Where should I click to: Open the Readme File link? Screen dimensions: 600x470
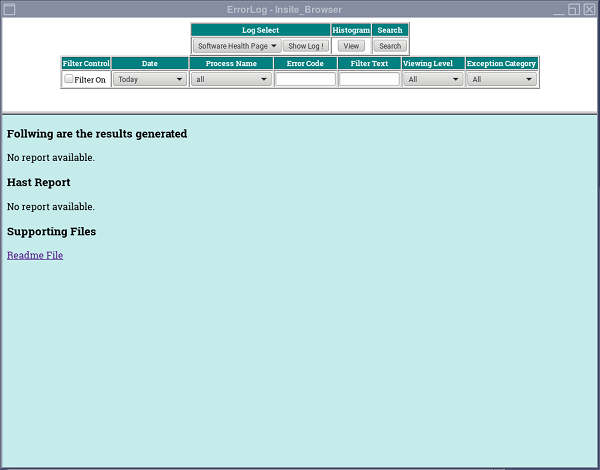click(35, 255)
